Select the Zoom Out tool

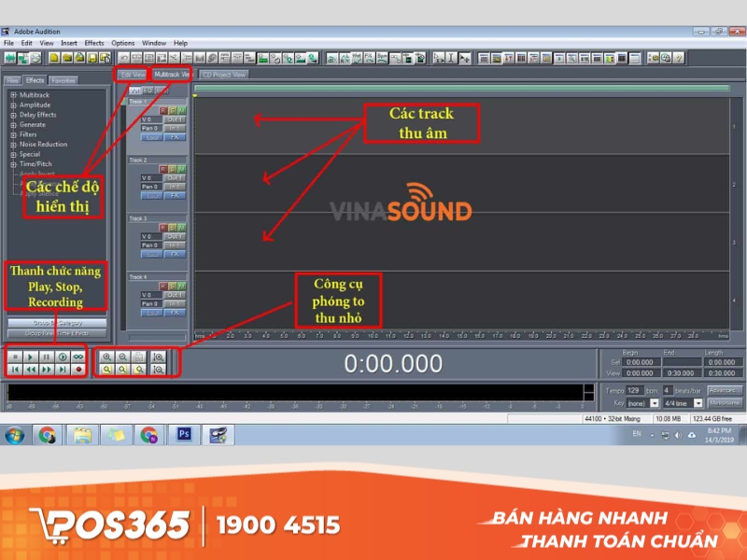tap(121, 356)
